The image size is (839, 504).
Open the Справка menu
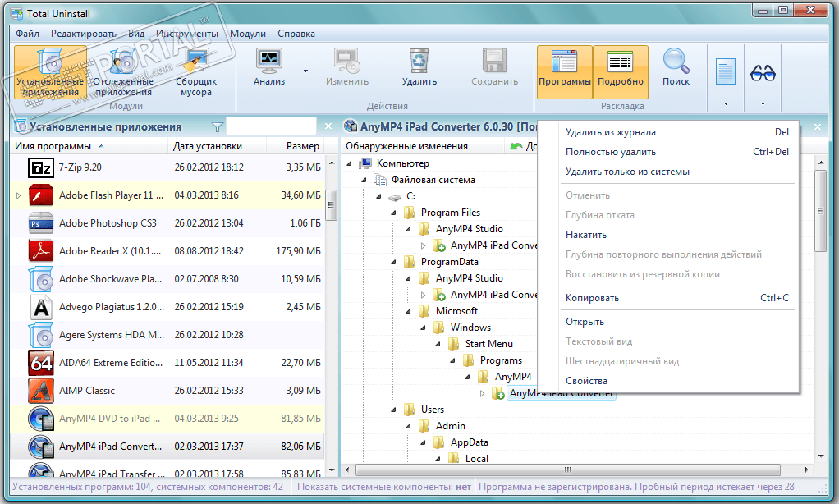coord(296,34)
